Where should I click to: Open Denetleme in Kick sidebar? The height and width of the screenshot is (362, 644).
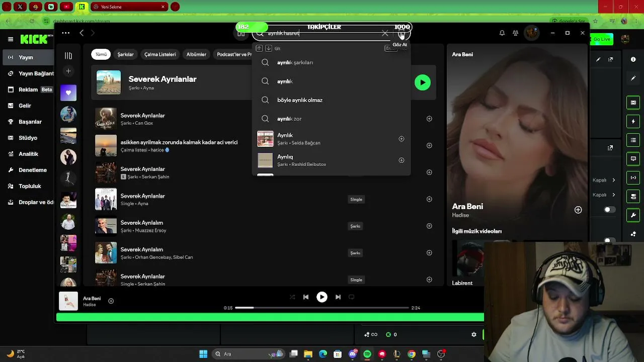(x=27, y=170)
